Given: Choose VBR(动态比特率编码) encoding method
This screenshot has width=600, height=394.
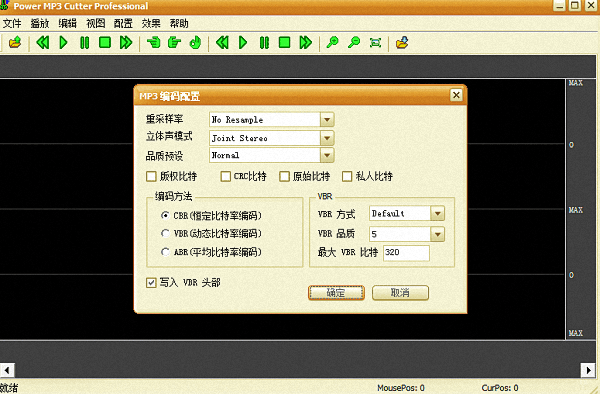Looking at the screenshot, I should [x=165, y=233].
